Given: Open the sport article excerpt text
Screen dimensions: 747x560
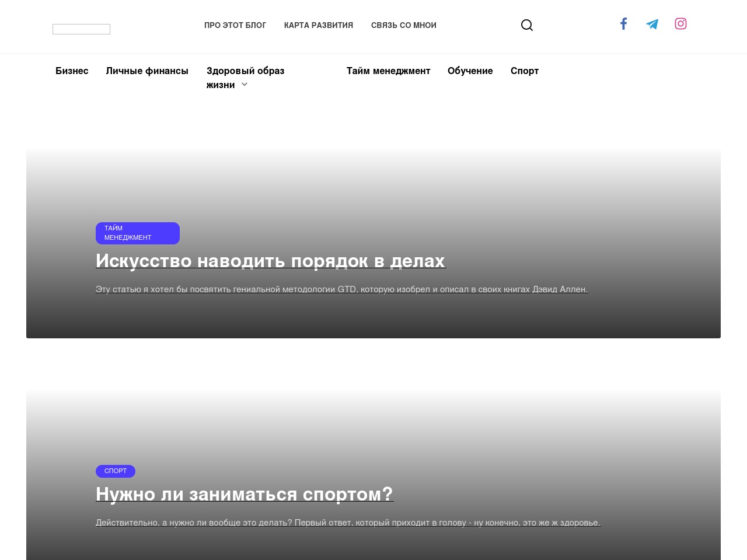Looking at the screenshot, I should point(348,523).
